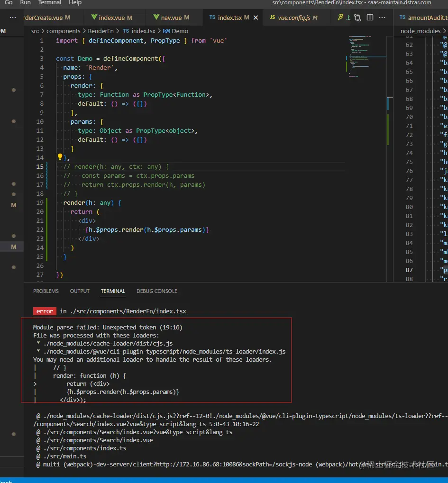
Task: Click 'PropType<object>' on line 11
Action: click(165, 131)
